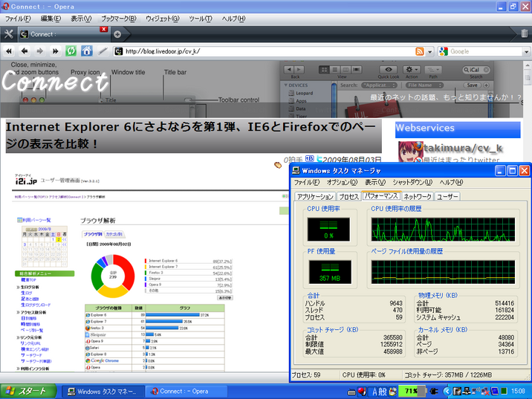The image size is (532, 399).
Task: Click the 15:08 clock in system tray
Action: (518, 392)
